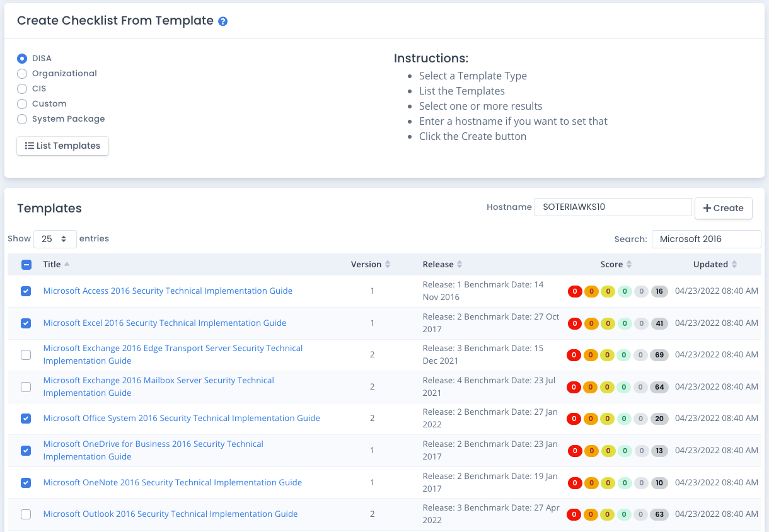The width and height of the screenshot is (769, 532).
Task: Click the total badge 69 for Exchange Edge Transport
Action: pos(659,355)
